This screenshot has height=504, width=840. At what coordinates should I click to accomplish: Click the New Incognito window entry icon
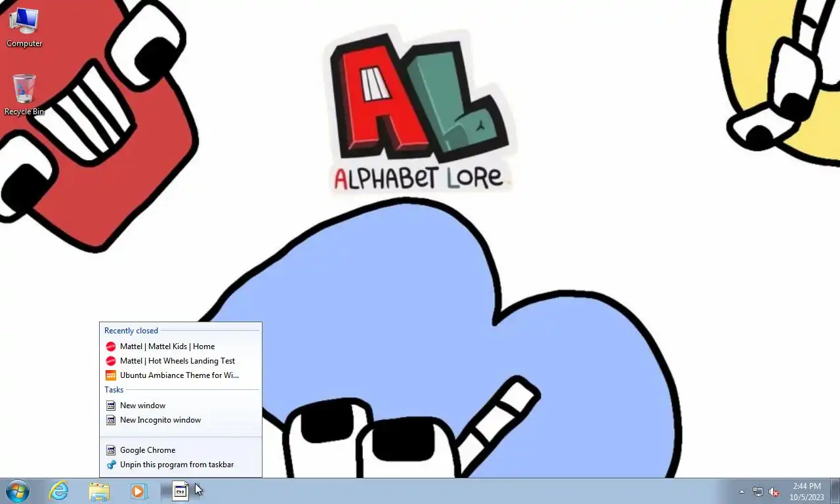click(x=111, y=420)
